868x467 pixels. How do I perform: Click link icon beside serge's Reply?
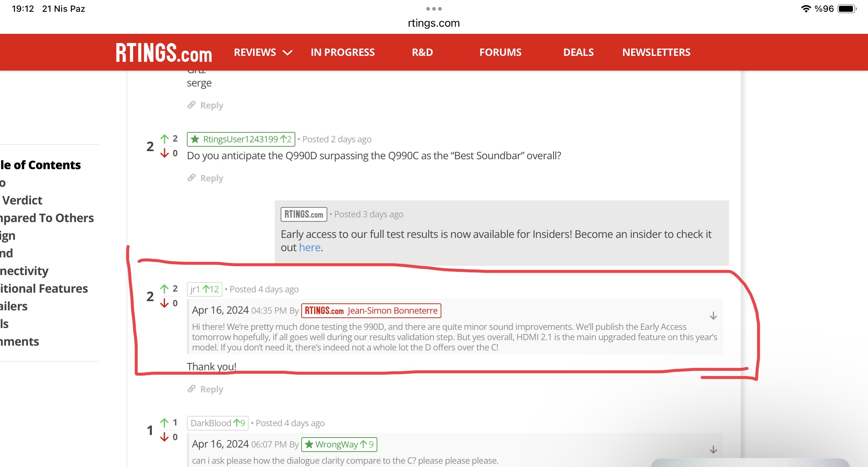coord(191,105)
